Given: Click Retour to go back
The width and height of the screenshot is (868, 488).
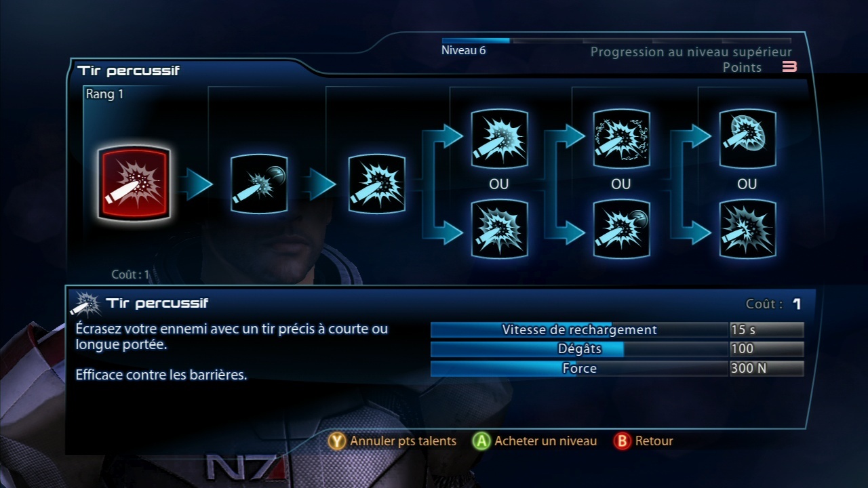Looking at the screenshot, I should point(654,441).
